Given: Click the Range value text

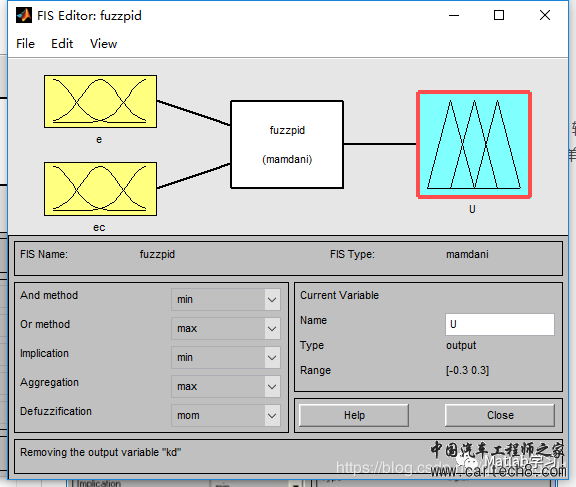Looking at the screenshot, I should [468, 370].
